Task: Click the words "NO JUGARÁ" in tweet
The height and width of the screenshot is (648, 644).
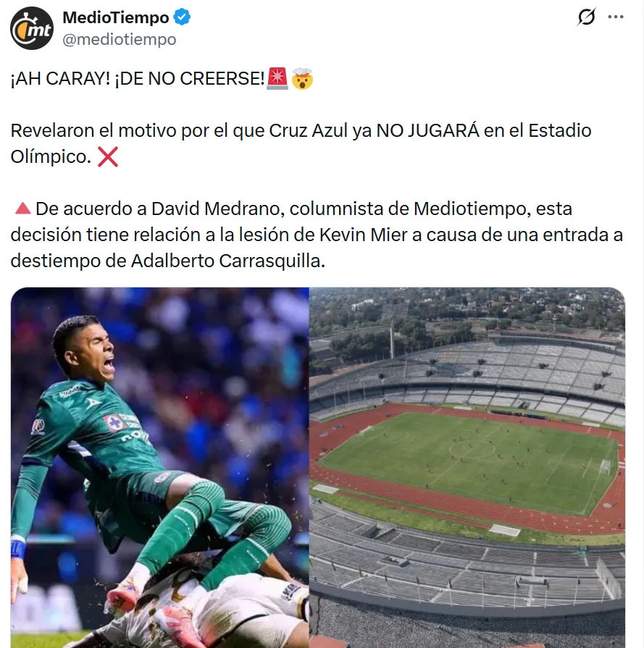Action: pos(427,130)
